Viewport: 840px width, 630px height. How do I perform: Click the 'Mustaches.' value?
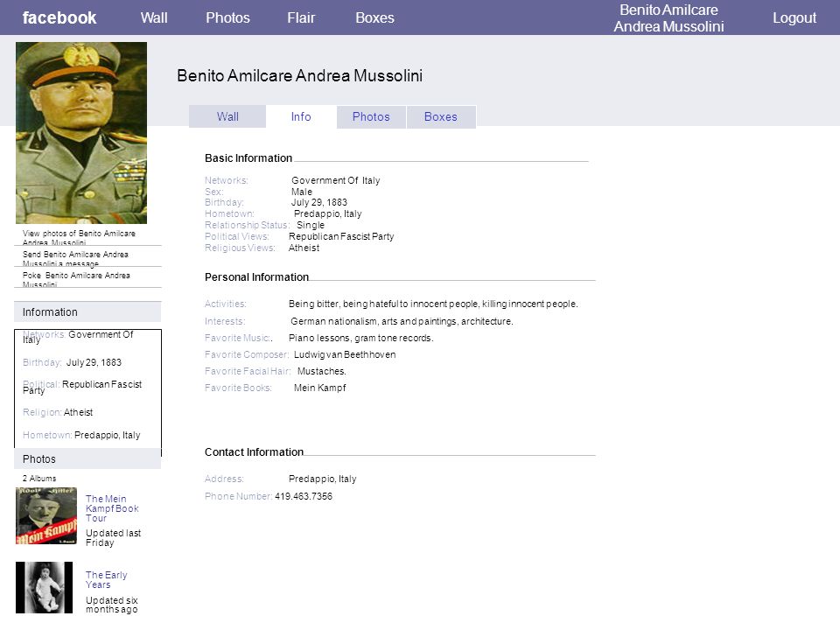[x=322, y=371]
